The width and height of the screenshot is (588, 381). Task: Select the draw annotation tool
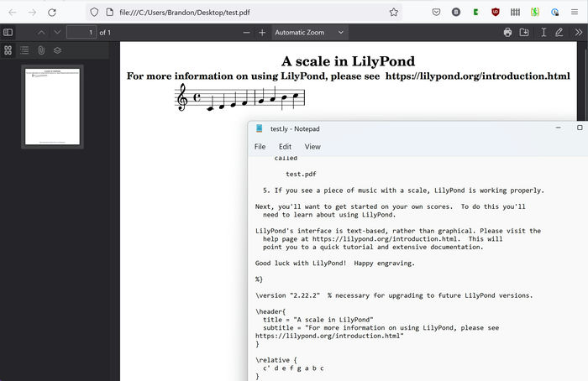tap(559, 32)
